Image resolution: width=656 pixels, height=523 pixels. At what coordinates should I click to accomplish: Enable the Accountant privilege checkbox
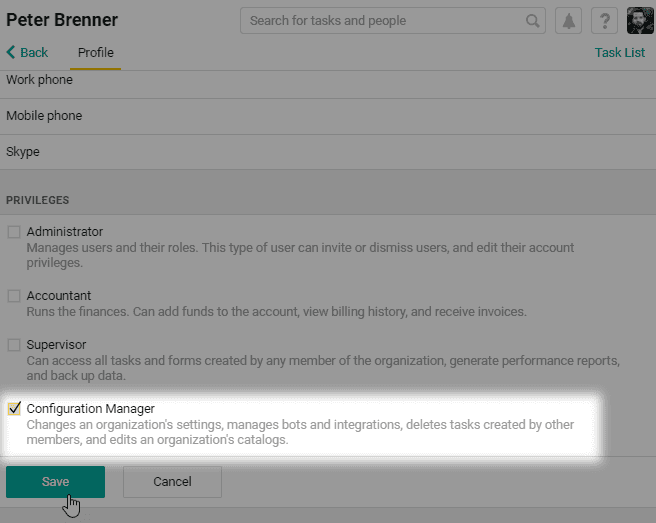[14, 296]
